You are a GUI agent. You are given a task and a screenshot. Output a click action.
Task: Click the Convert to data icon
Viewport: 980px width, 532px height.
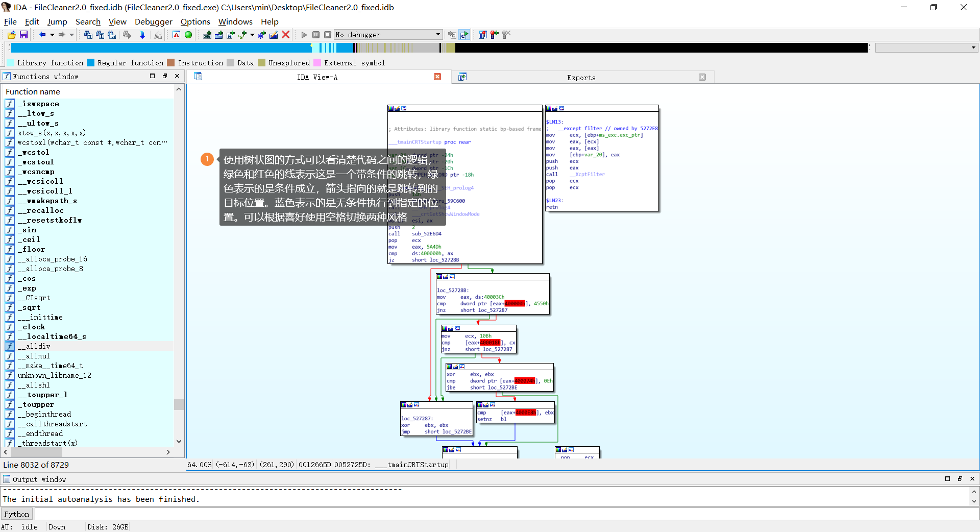(219, 35)
